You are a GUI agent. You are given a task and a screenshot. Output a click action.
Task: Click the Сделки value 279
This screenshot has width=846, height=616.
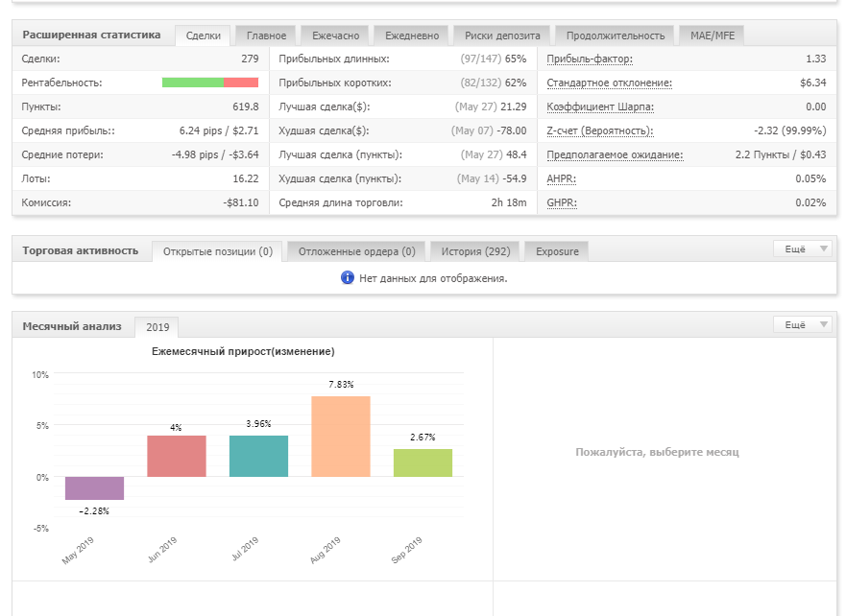click(250, 59)
